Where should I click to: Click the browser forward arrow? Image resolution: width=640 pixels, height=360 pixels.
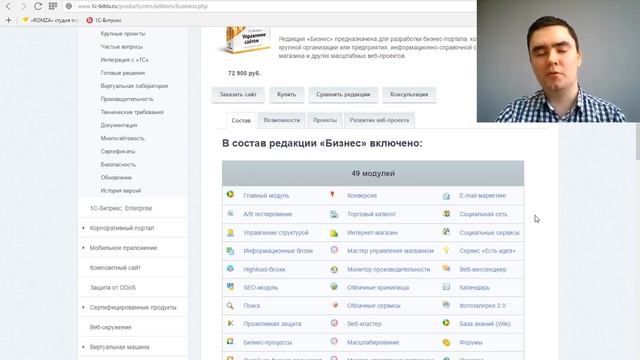[x=23, y=6]
